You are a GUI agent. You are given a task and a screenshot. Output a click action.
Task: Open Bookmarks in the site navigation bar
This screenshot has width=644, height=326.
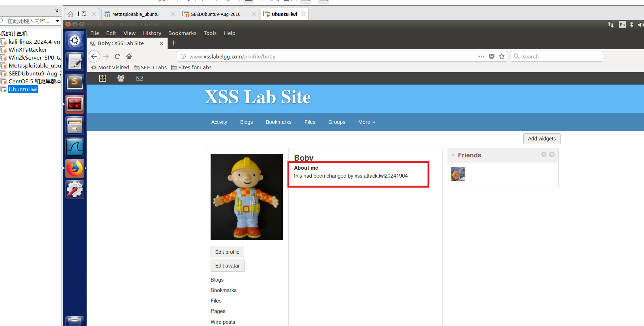click(278, 122)
